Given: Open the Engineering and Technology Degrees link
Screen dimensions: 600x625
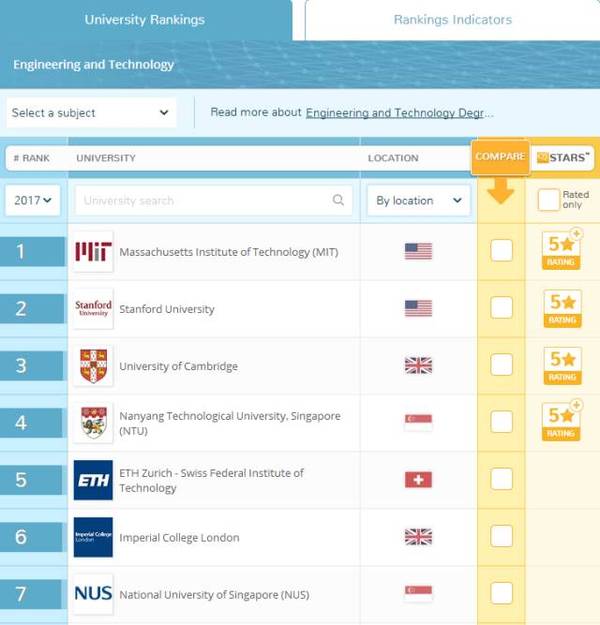Looking at the screenshot, I should (x=399, y=113).
